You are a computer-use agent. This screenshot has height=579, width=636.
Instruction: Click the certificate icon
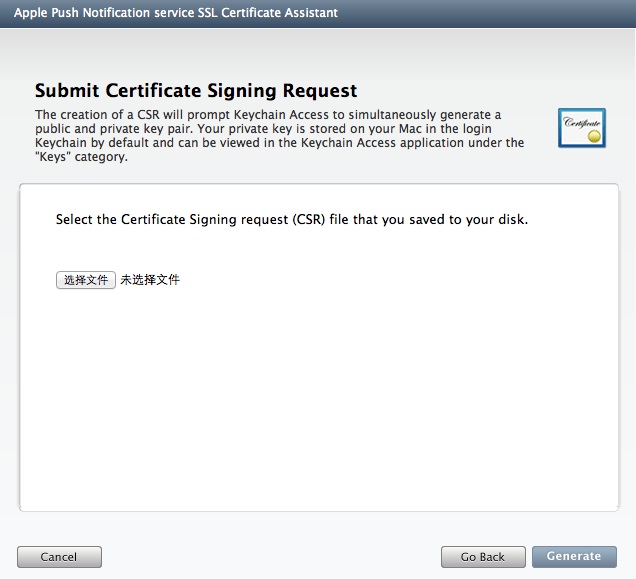click(x=581, y=128)
